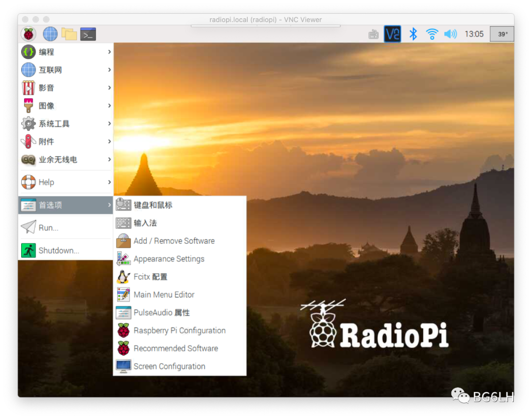Open PulseAudio 属性 properties
Viewport: 532px width, 419px height.
[x=180, y=313]
